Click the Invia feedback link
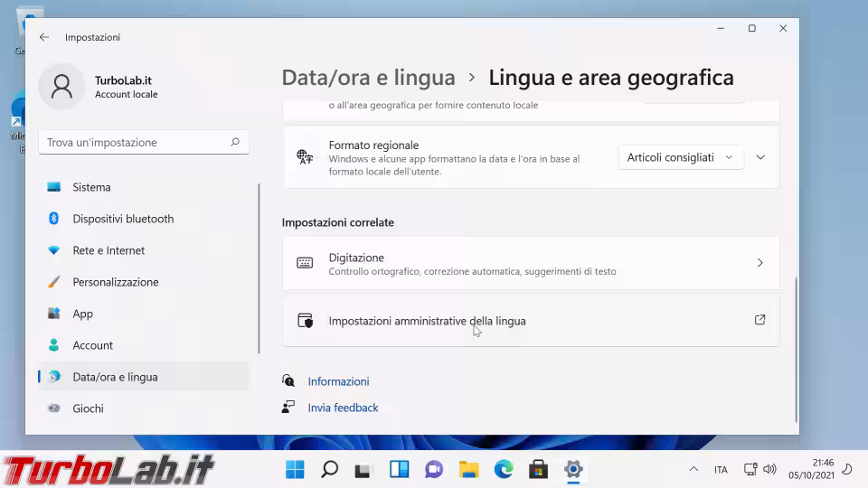868x488 pixels. (343, 408)
